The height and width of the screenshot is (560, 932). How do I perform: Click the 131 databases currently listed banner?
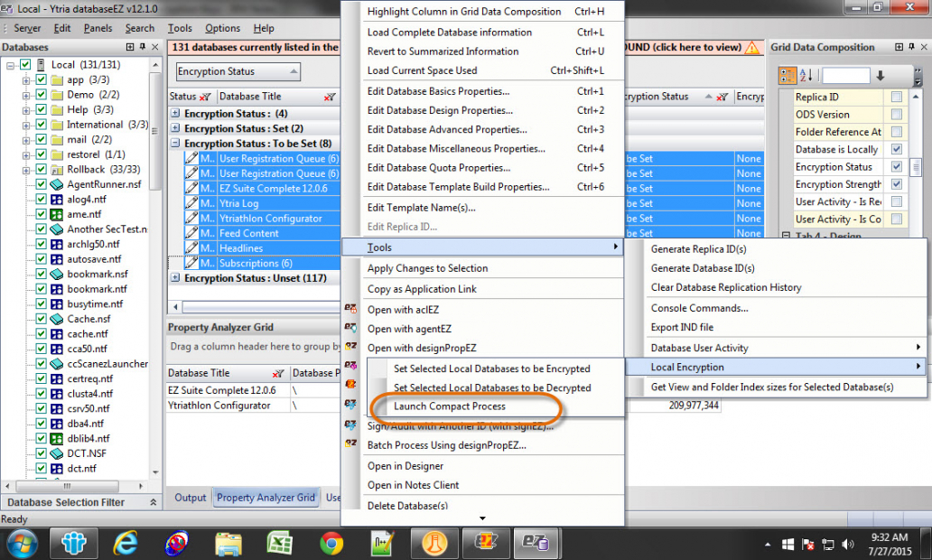tap(255, 47)
